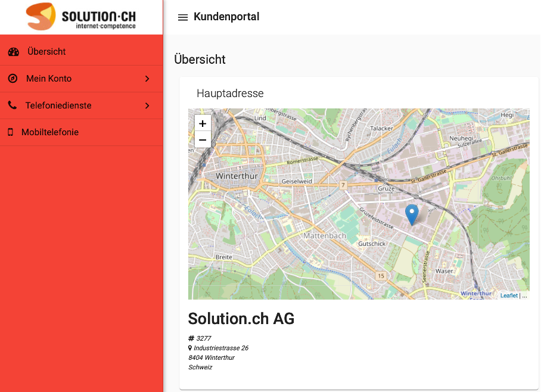The image size is (541, 392).
Task: Click the hamburger menu icon beside Kundenportal
Action: click(183, 17)
